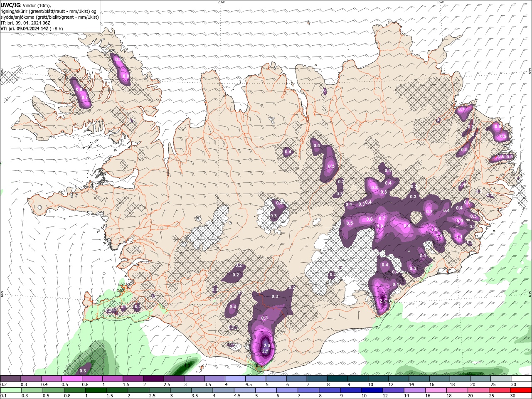This screenshot has width=532, height=399.
Task: Select the light grey 25 snow legend swatch
Action: (501, 379)
